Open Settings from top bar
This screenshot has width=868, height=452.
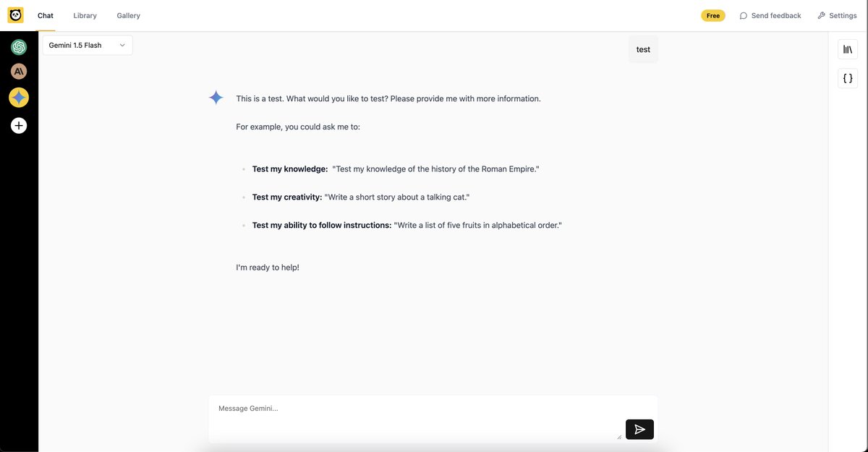click(x=837, y=15)
